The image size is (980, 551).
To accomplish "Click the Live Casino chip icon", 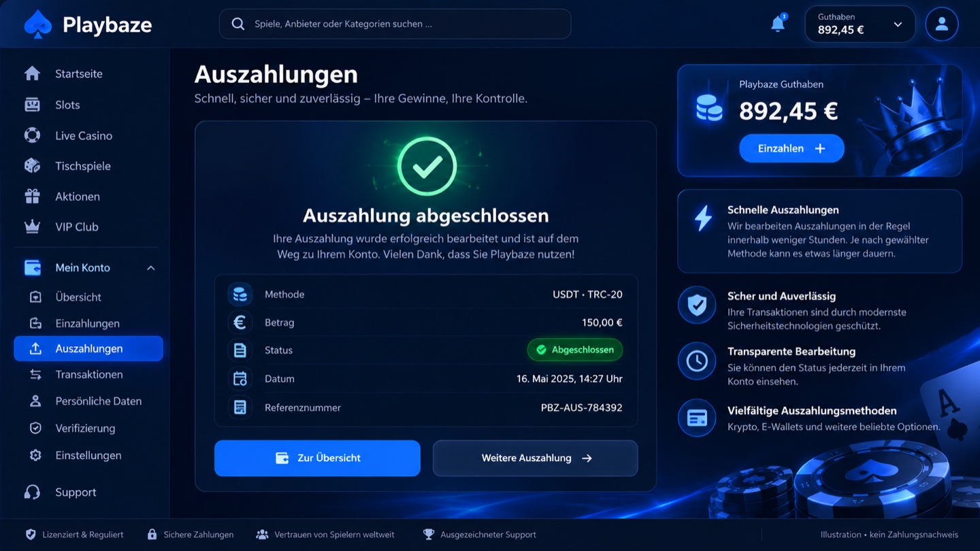I will coord(32,135).
